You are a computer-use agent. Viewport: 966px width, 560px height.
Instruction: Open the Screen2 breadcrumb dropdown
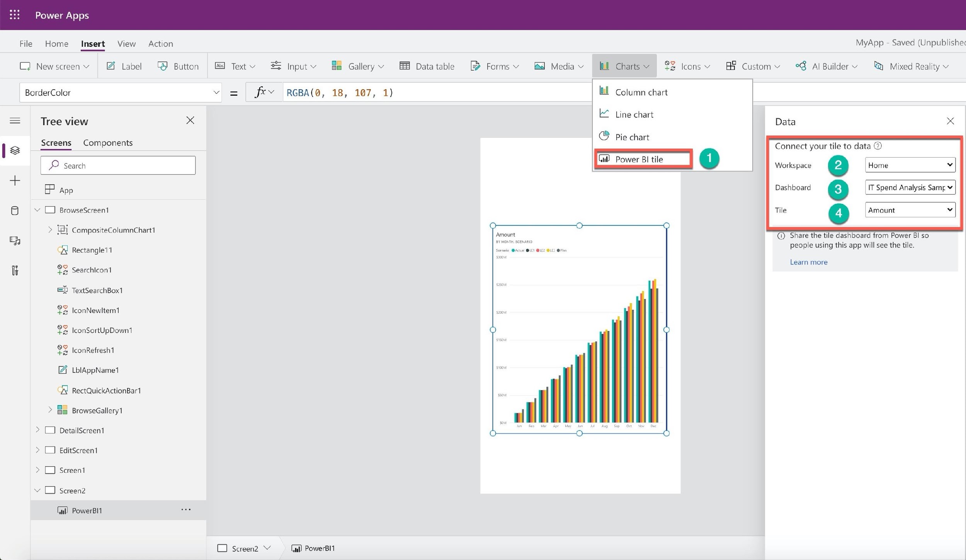tap(267, 548)
